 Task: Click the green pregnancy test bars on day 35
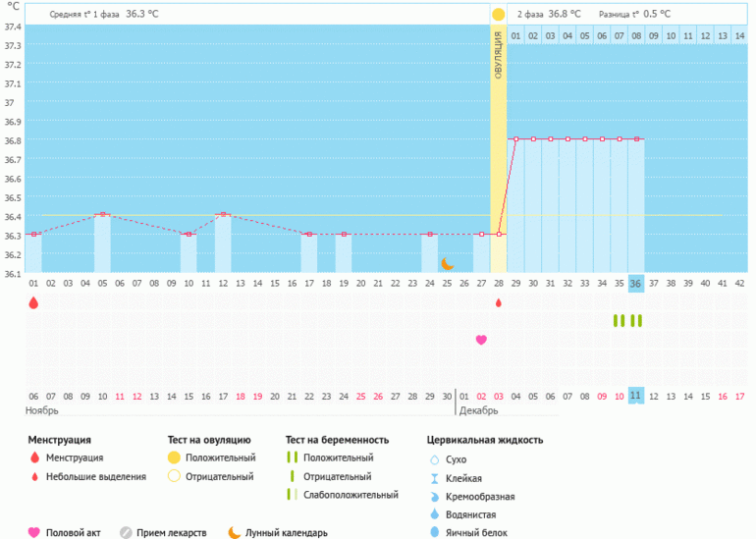click(619, 321)
